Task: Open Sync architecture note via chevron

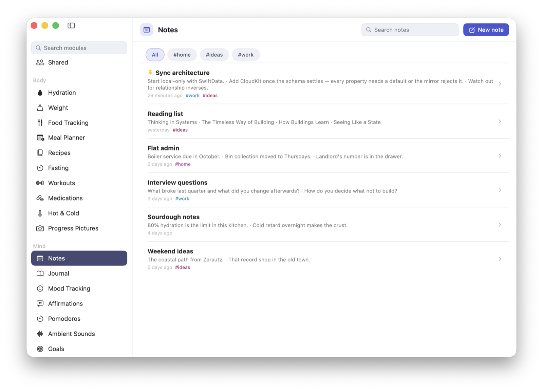Action: coord(500,84)
